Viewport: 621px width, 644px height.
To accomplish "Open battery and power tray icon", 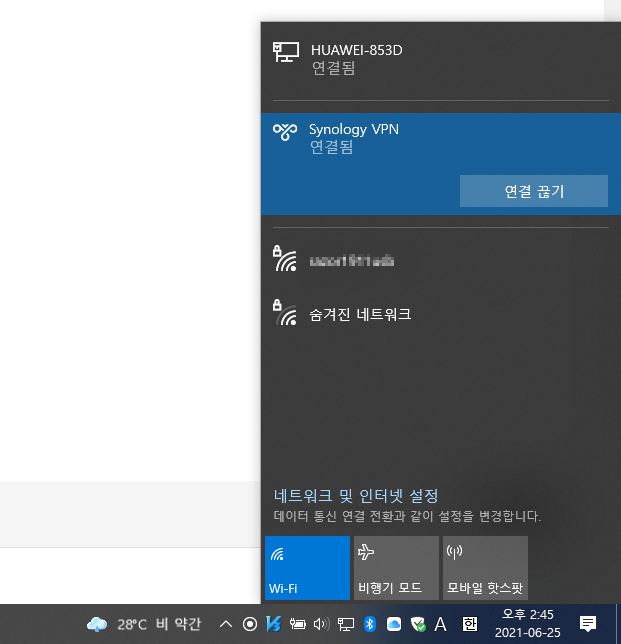I will 297,624.
